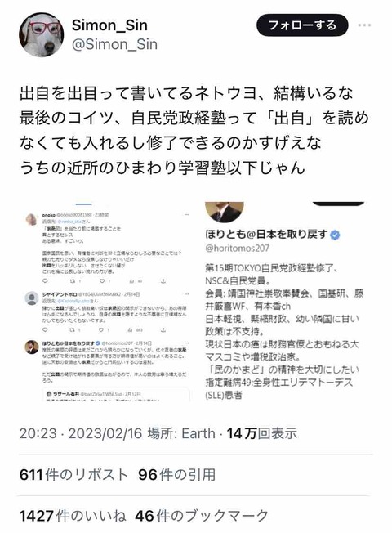Open the @Simon_Sin handle link

pyautogui.click(x=114, y=44)
